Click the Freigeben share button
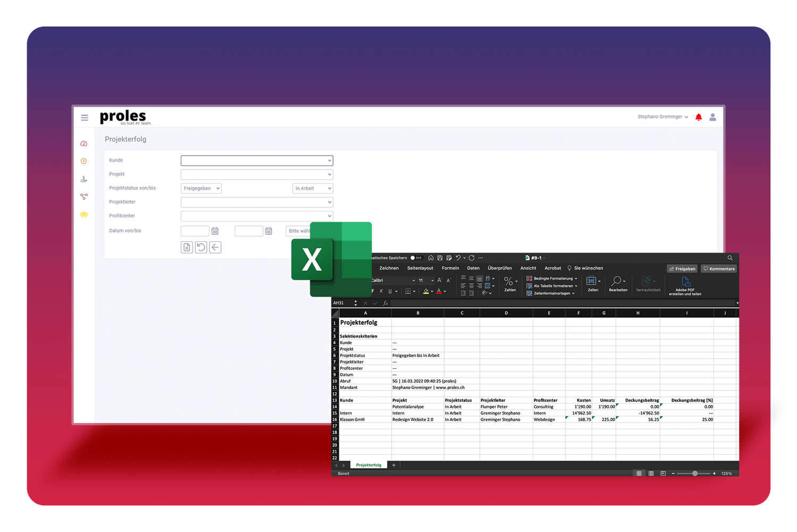Screen dimensions: 797x532 682,269
